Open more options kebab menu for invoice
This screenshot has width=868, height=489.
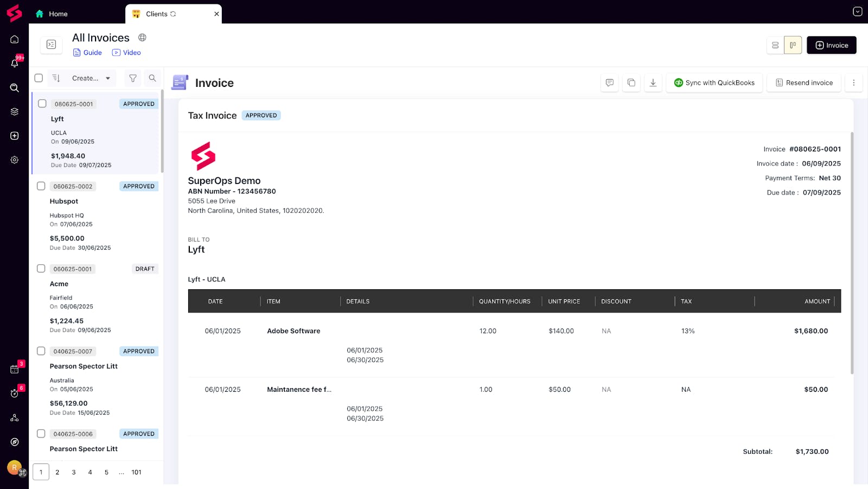pyautogui.click(x=853, y=82)
